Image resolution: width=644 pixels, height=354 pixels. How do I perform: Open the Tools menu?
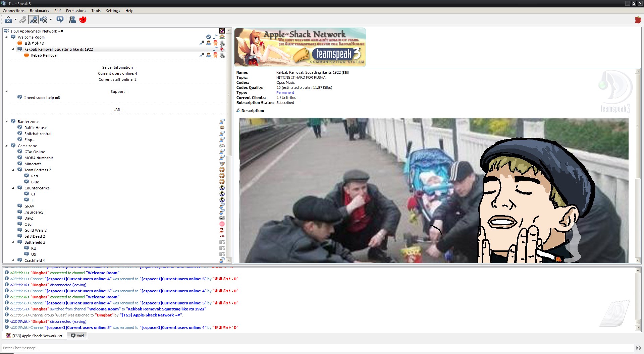[x=96, y=11]
